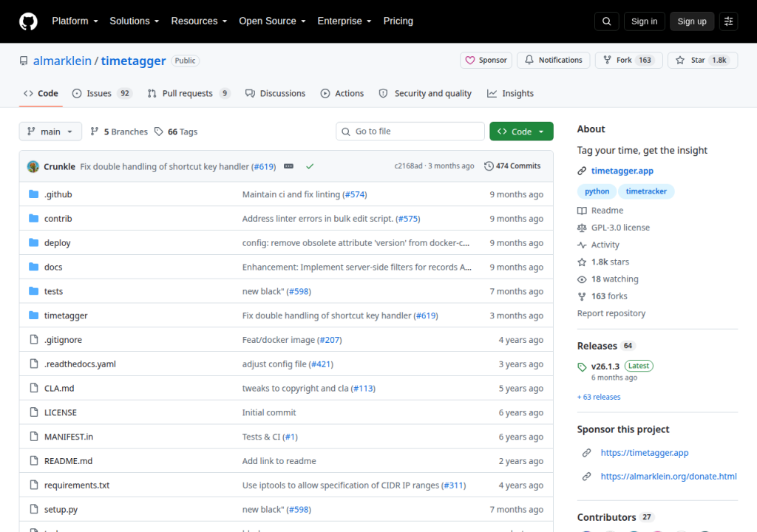Click the Sign in button
Image resolution: width=757 pixels, height=532 pixels.
pos(644,21)
